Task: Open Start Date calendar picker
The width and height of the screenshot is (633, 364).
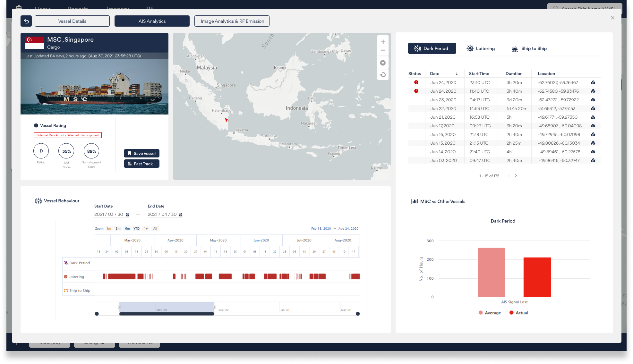Action: tap(127, 215)
